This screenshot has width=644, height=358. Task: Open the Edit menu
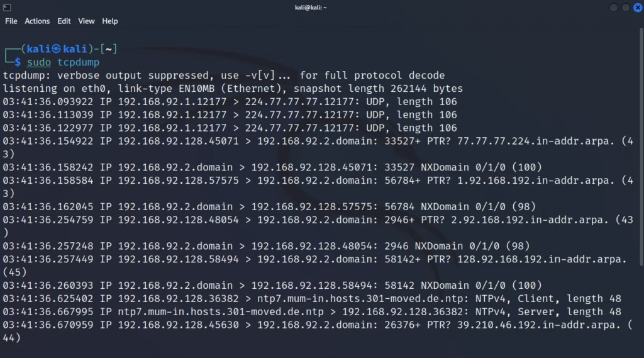tap(64, 21)
